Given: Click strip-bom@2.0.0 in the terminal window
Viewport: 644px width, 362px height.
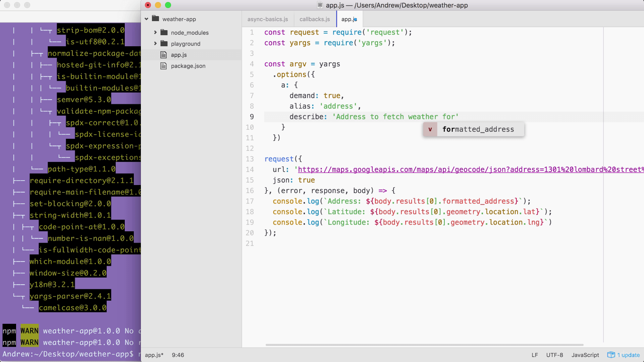Looking at the screenshot, I should tap(91, 30).
